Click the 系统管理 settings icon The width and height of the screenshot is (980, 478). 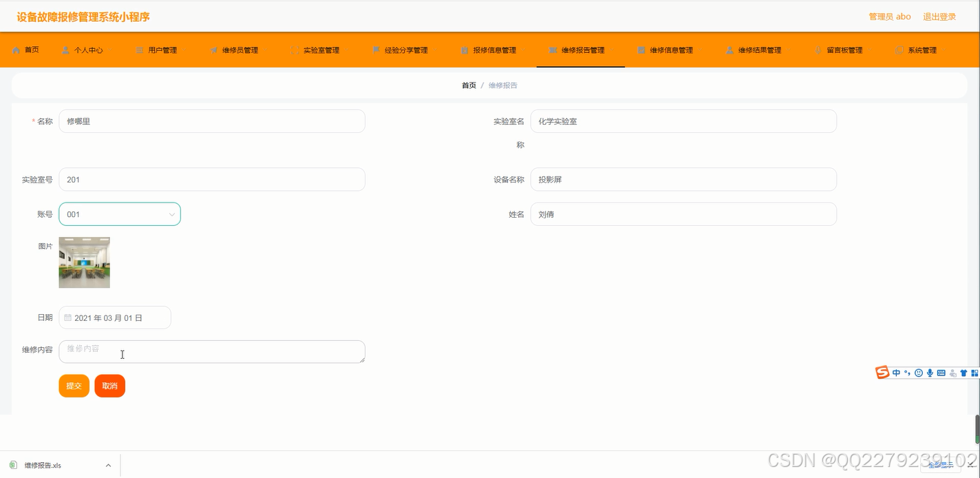[x=897, y=49]
